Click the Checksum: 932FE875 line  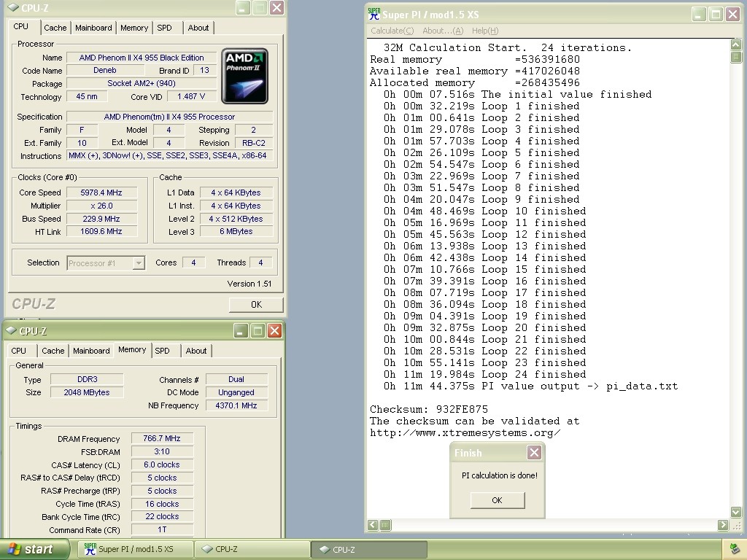(429, 409)
